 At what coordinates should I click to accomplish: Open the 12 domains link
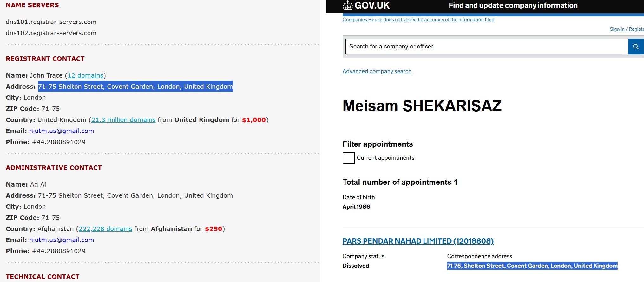pyautogui.click(x=85, y=75)
